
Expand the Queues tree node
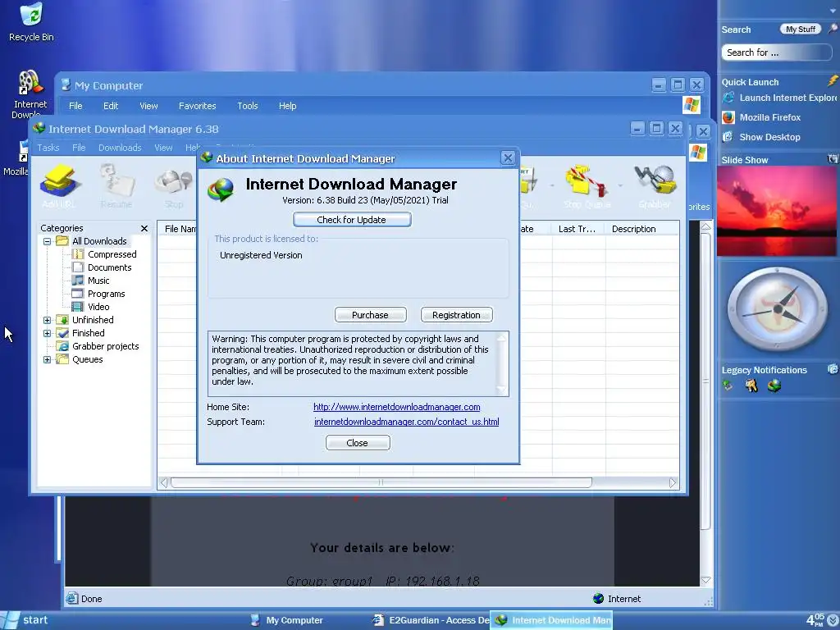click(x=47, y=359)
